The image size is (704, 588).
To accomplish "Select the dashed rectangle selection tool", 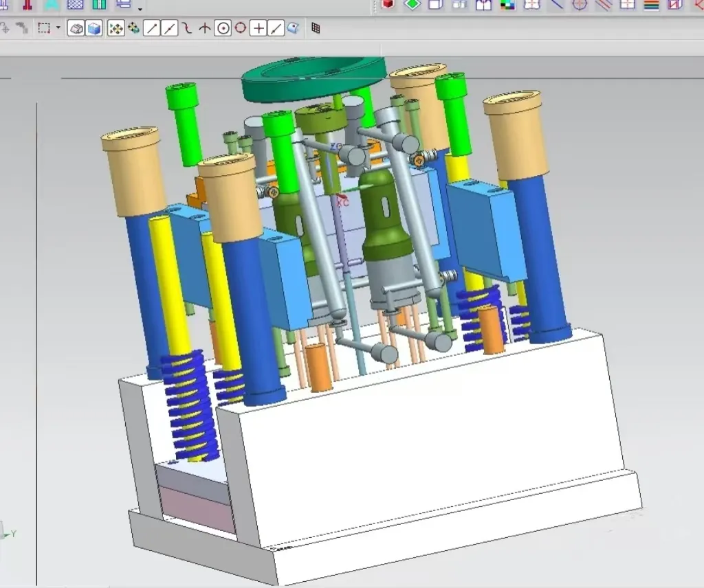I will (x=43, y=28).
